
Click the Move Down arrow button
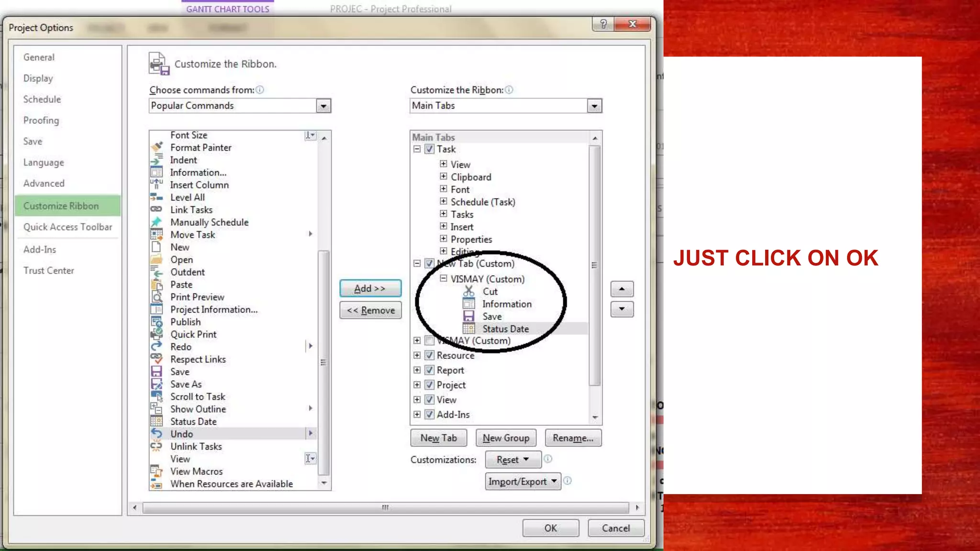tap(622, 309)
